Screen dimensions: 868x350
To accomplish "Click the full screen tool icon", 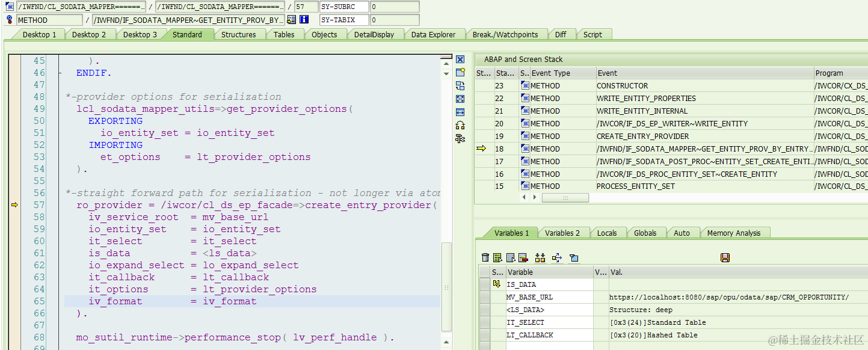I will click(460, 99).
